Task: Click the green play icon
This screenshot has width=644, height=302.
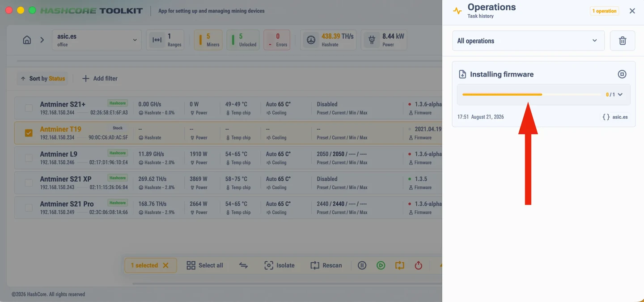Action: click(381, 265)
